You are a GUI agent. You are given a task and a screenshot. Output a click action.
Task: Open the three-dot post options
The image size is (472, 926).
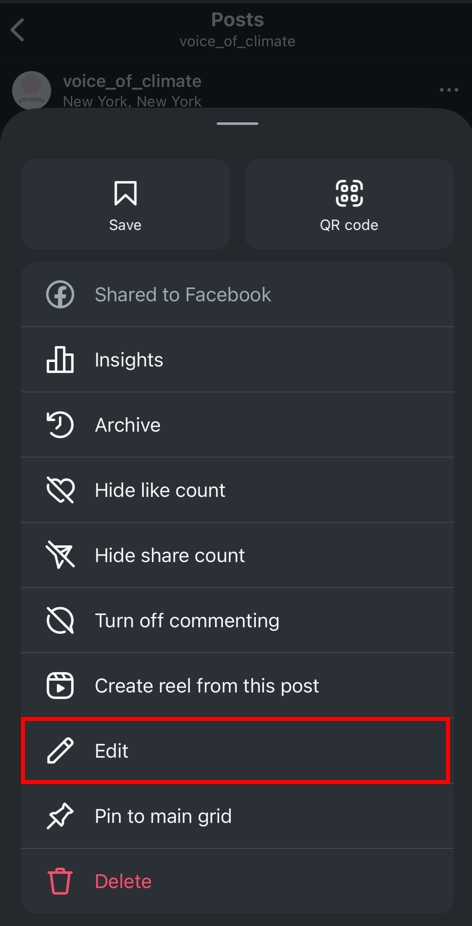click(449, 90)
